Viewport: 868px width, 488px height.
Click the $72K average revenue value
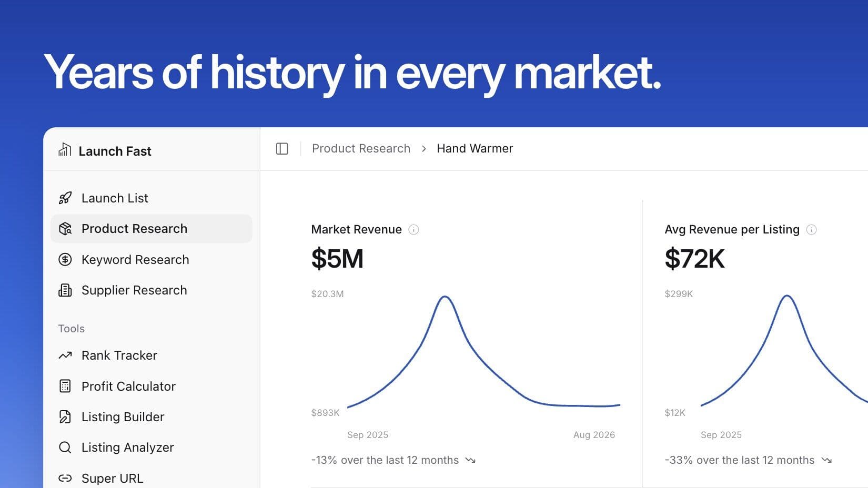pyautogui.click(x=694, y=259)
